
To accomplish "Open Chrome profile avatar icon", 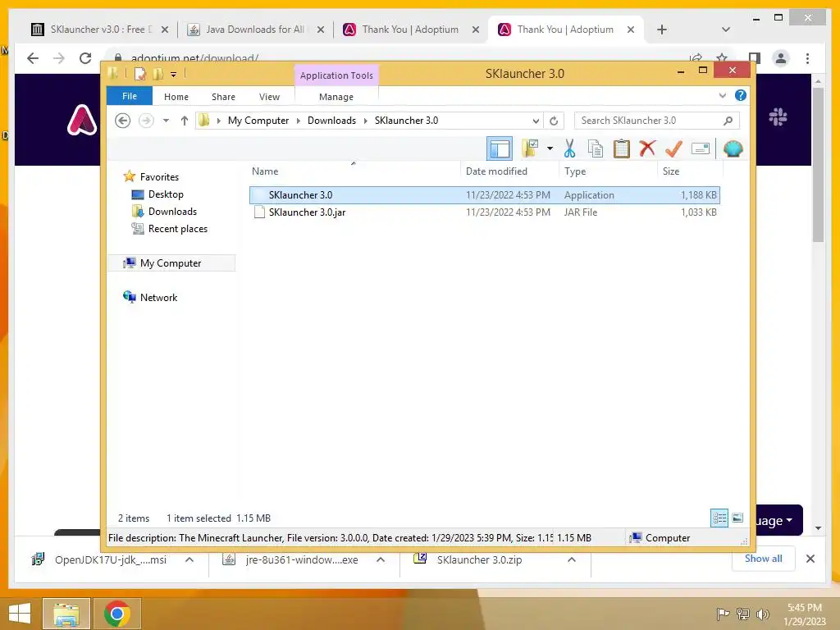I will pos(781,58).
